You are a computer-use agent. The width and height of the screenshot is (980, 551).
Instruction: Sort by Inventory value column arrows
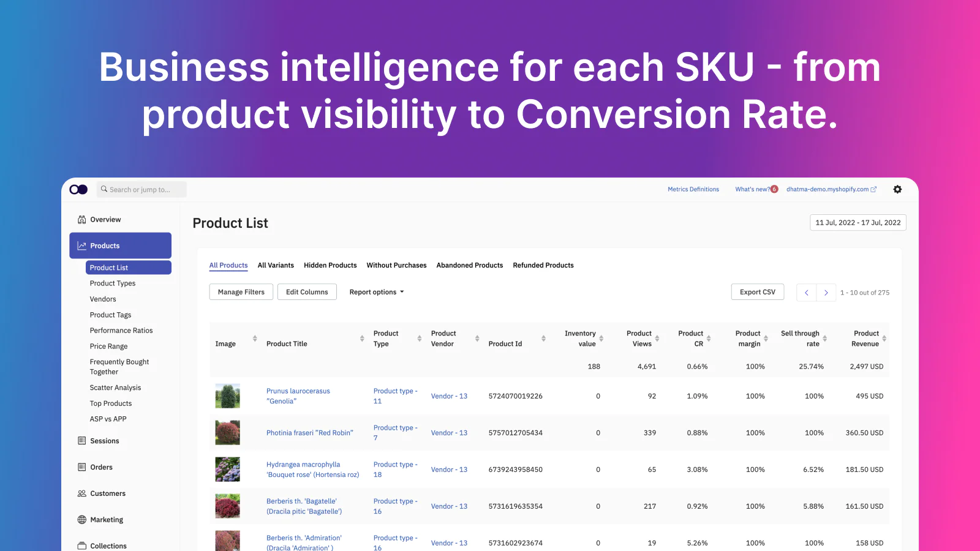(601, 339)
